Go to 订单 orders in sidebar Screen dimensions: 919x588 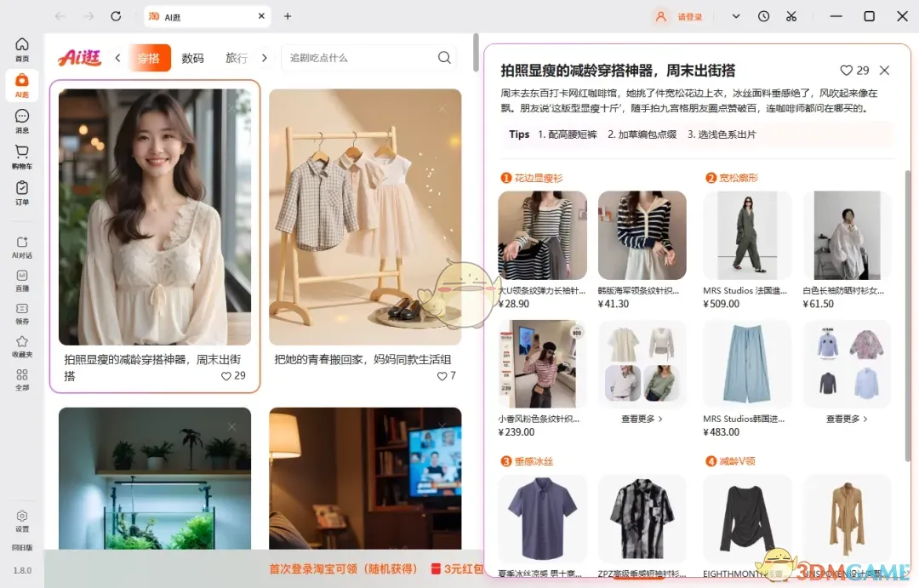22,192
